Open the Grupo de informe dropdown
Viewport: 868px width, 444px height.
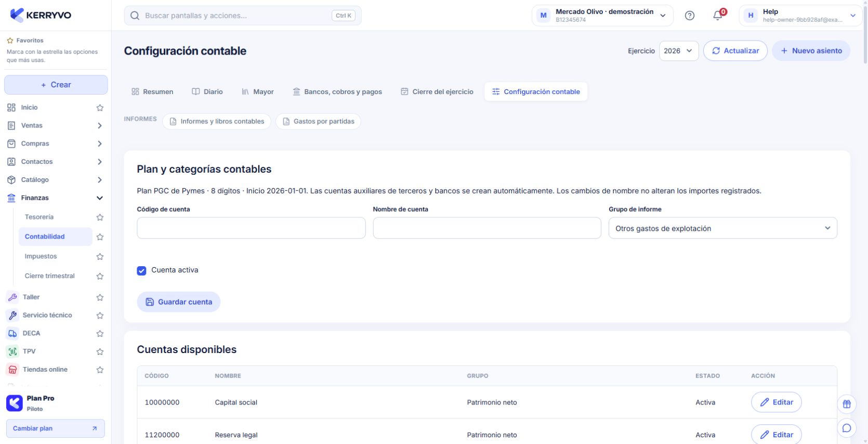pos(722,228)
